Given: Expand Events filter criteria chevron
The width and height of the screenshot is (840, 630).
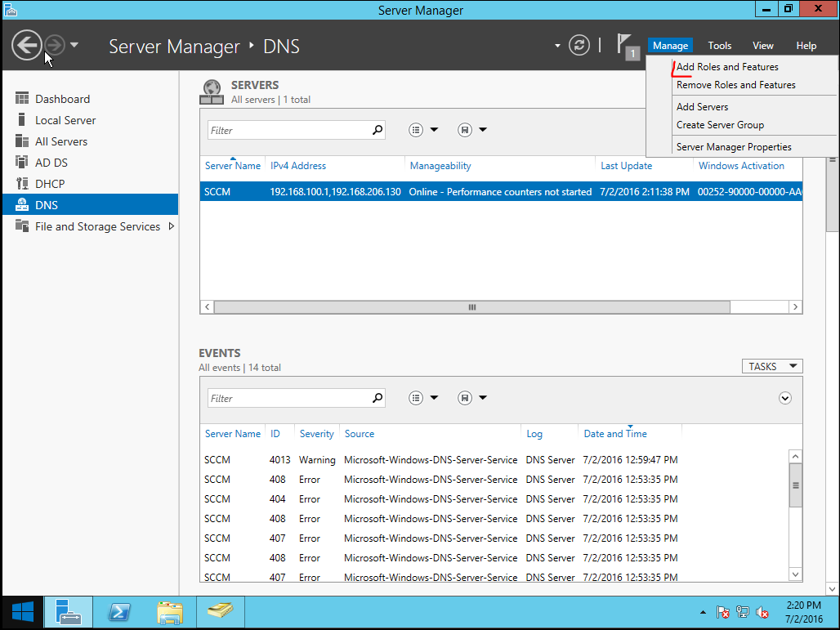Looking at the screenshot, I should coord(784,398).
